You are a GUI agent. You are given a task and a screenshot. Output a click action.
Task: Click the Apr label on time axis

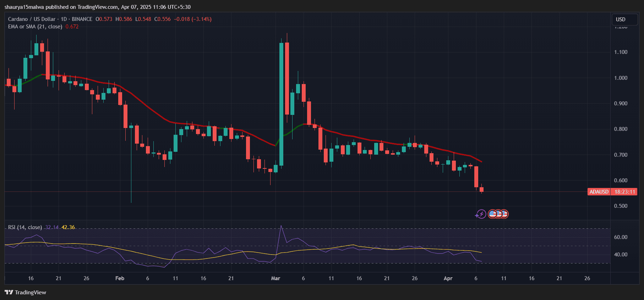(448, 278)
